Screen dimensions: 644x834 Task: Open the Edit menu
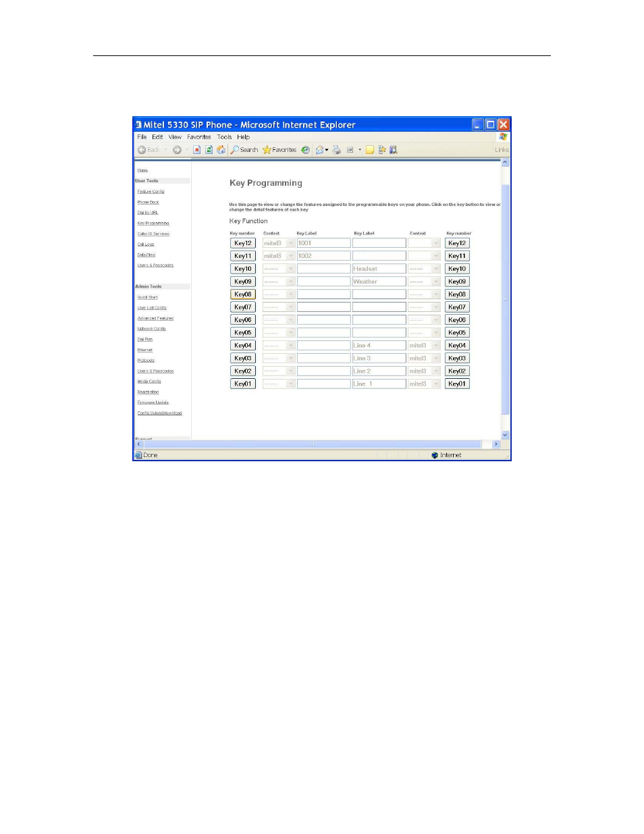click(x=157, y=137)
